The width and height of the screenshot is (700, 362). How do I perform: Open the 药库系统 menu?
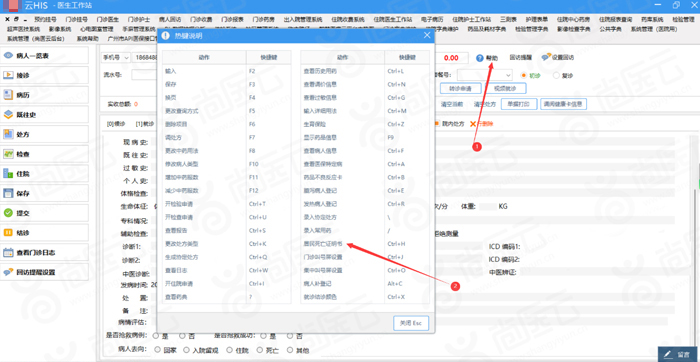(x=652, y=20)
